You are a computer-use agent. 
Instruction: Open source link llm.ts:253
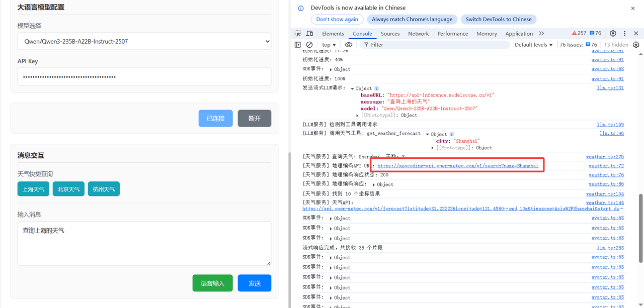(x=610, y=248)
